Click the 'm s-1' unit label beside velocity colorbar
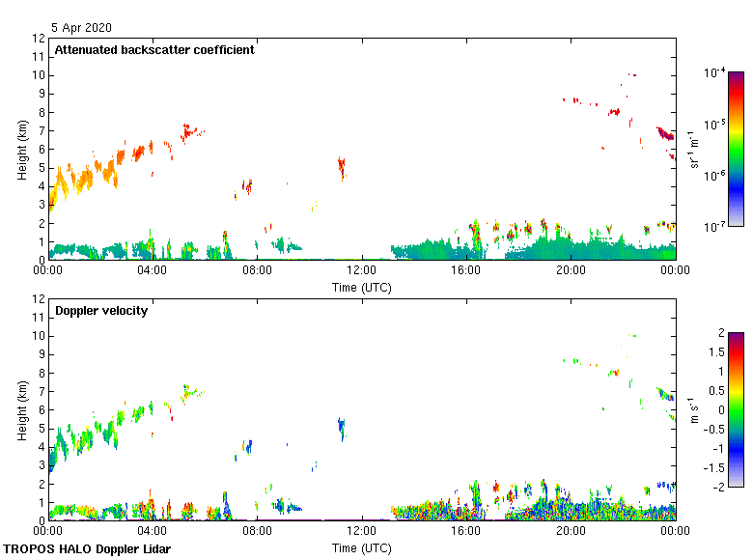Viewport: 753px width, 560px height. click(x=695, y=410)
